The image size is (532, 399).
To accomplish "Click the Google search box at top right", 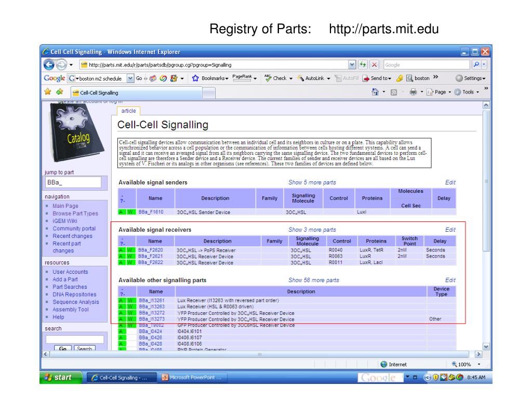I will click(427, 65).
